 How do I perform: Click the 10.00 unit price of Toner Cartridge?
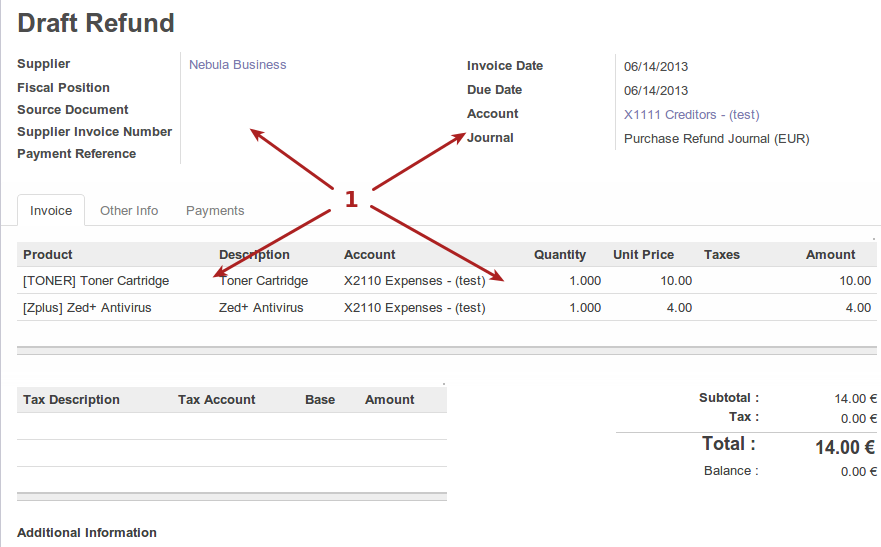click(x=675, y=281)
